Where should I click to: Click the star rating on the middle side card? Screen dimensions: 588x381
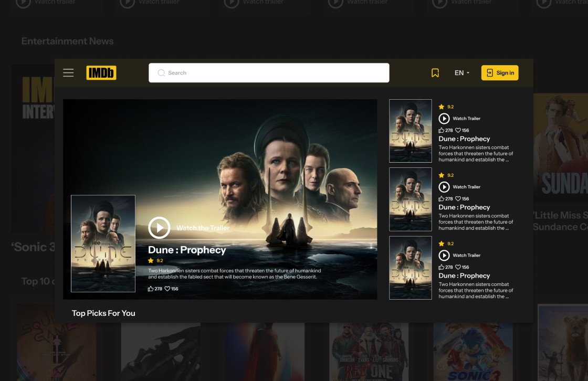click(x=446, y=175)
